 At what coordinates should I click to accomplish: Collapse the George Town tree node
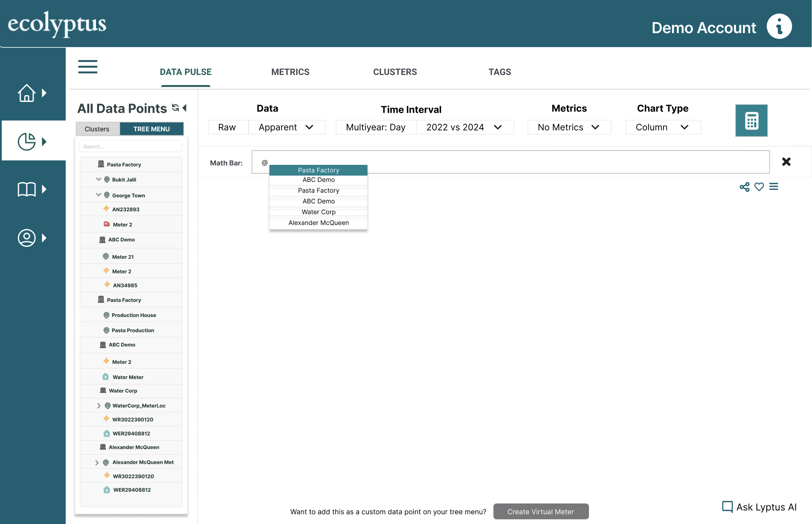point(99,195)
